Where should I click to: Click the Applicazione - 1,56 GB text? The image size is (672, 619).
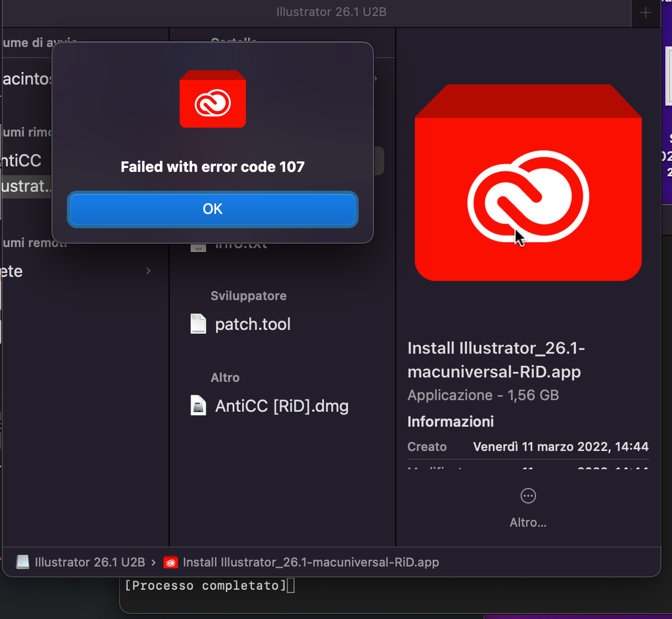(x=483, y=395)
